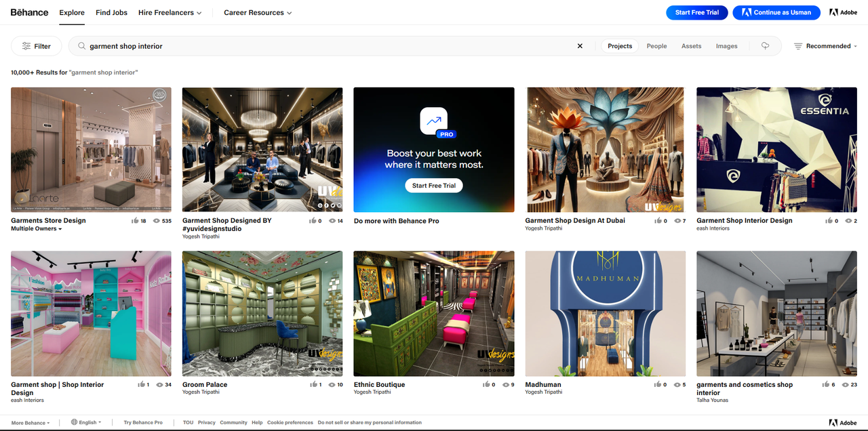Click the Start Free Trial button
The image size is (868, 431).
pyautogui.click(x=696, y=12)
